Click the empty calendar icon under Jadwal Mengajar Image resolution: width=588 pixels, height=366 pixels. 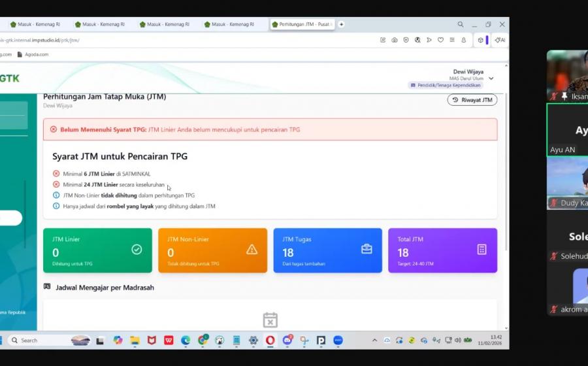270,320
